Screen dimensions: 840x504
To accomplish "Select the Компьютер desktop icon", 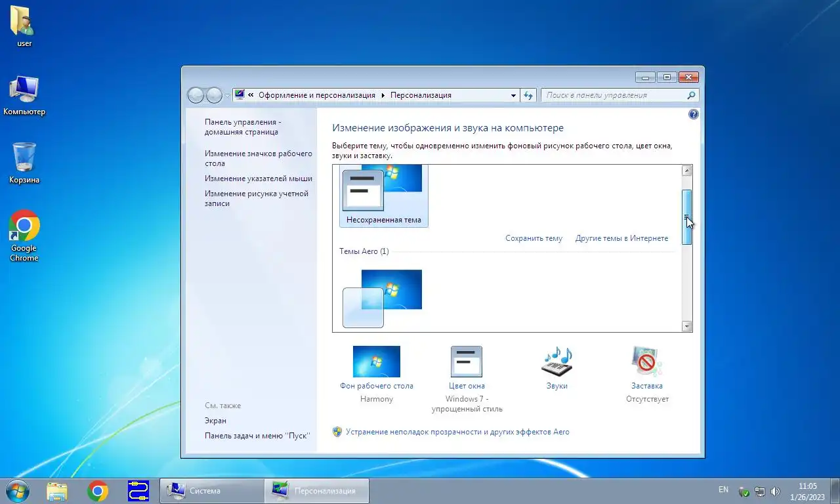I will [24, 95].
